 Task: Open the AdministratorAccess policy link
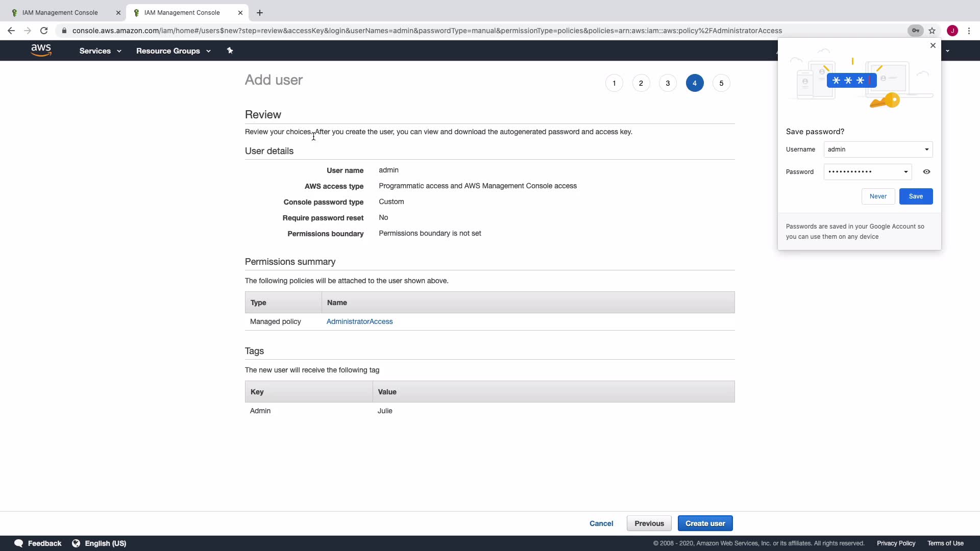click(359, 321)
